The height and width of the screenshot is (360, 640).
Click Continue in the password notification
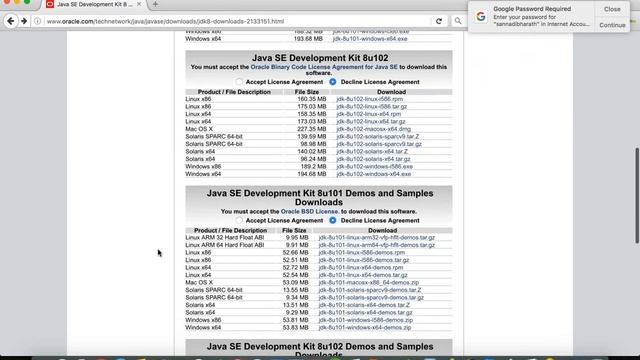(x=612, y=25)
